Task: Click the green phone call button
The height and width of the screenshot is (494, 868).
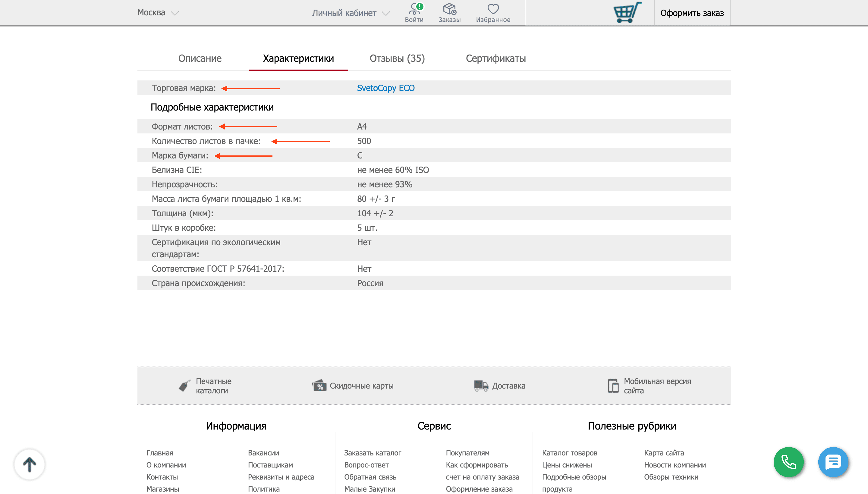Action: click(788, 462)
